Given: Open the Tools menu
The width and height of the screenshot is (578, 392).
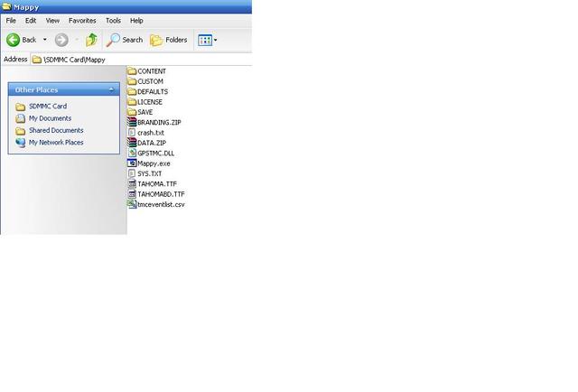Looking at the screenshot, I should pos(113,21).
